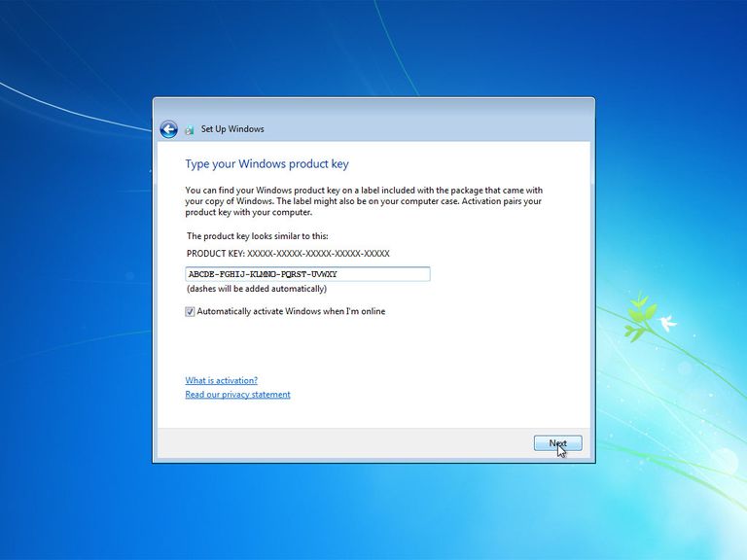Click the PRODUCT KEY: XXXXX sample text
The image size is (747, 560).
(x=288, y=254)
